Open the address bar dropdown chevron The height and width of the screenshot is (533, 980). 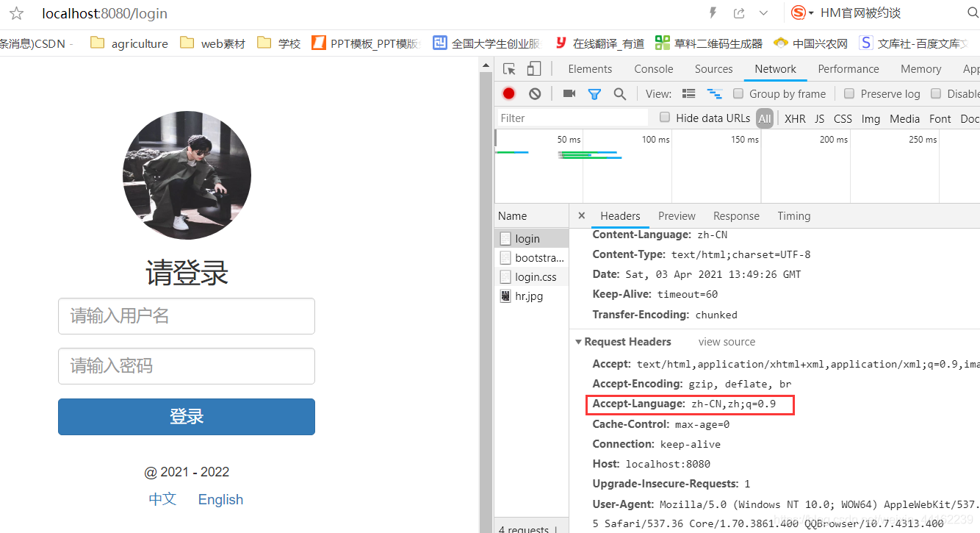tap(763, 13)
